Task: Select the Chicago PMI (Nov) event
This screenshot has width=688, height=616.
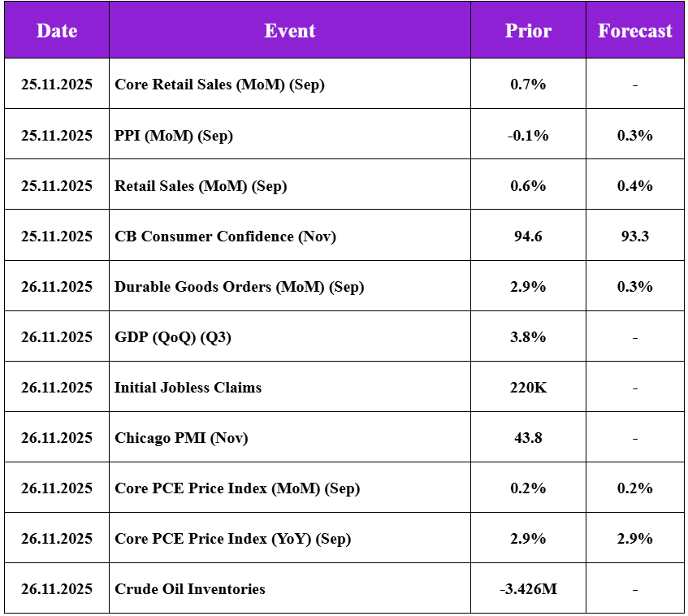Action: 181,438
